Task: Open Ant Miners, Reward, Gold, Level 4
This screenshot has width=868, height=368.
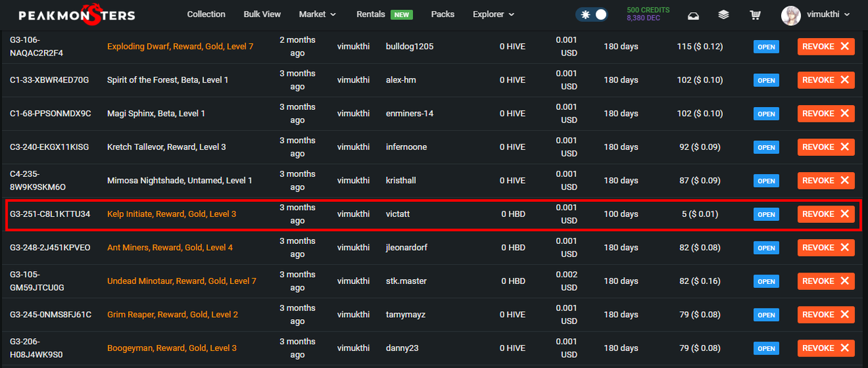Action: pos(170,248)
